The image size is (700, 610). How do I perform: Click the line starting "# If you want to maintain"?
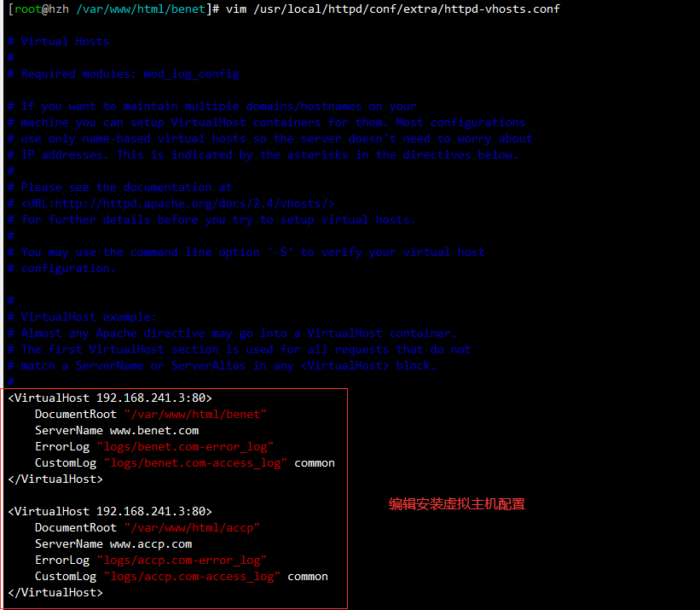(212, 107)
